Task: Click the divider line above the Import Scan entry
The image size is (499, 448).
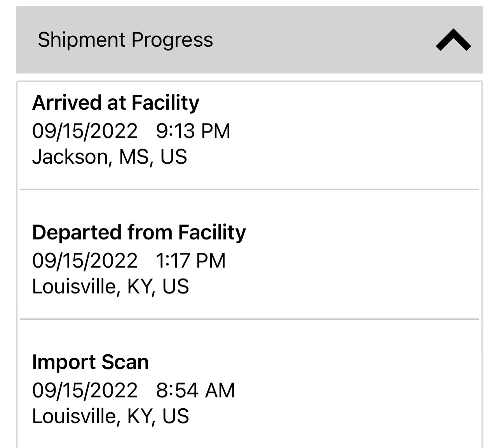Action: [x=249, y=319]
